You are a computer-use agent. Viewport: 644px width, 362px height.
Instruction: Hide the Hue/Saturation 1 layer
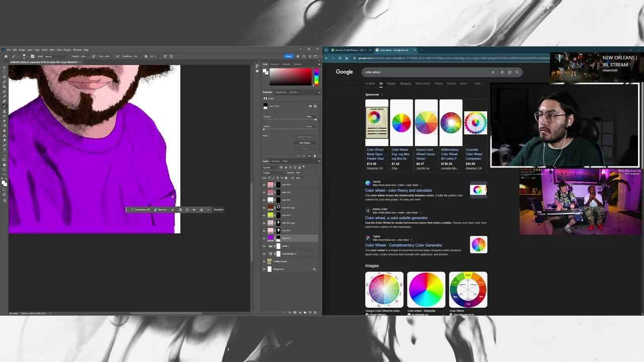click(x=264, y=253)
